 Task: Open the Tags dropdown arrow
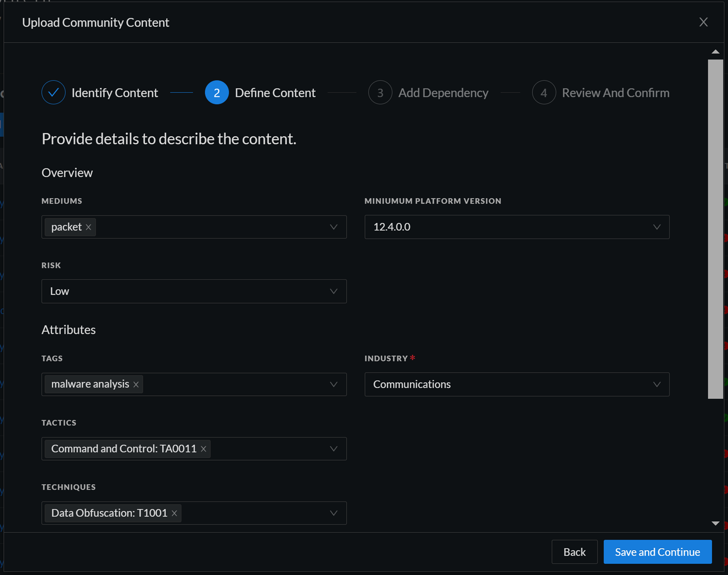click(x=334, y=384)
